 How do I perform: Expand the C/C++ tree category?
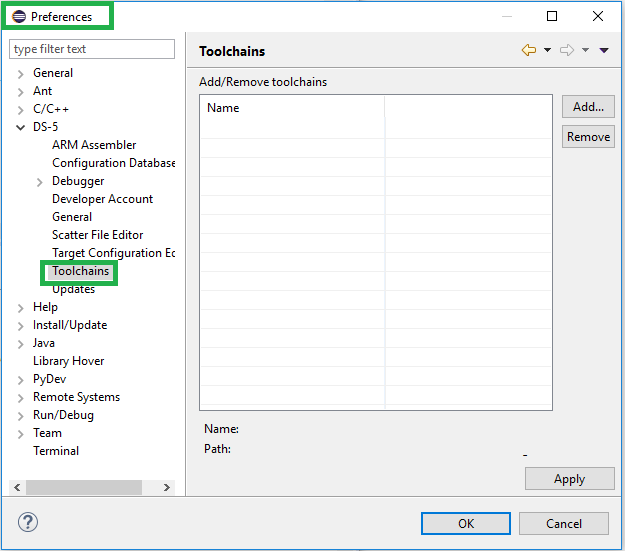tap(21, 110)
